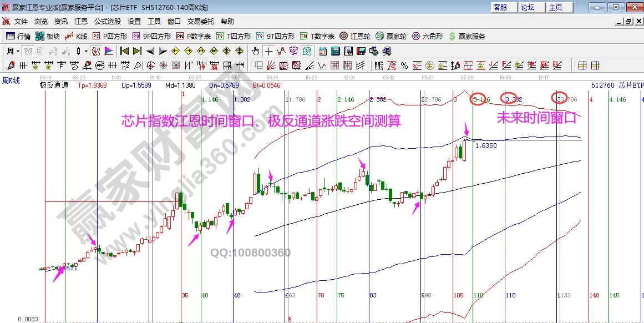The height and width of the screenshot is (323, 644).
Task: Click the circled 3.382 future time window marker
Action: [511, 99]
